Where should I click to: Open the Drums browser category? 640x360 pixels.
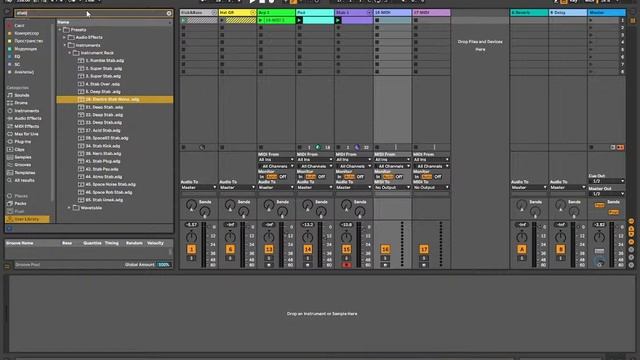(21, 103)
